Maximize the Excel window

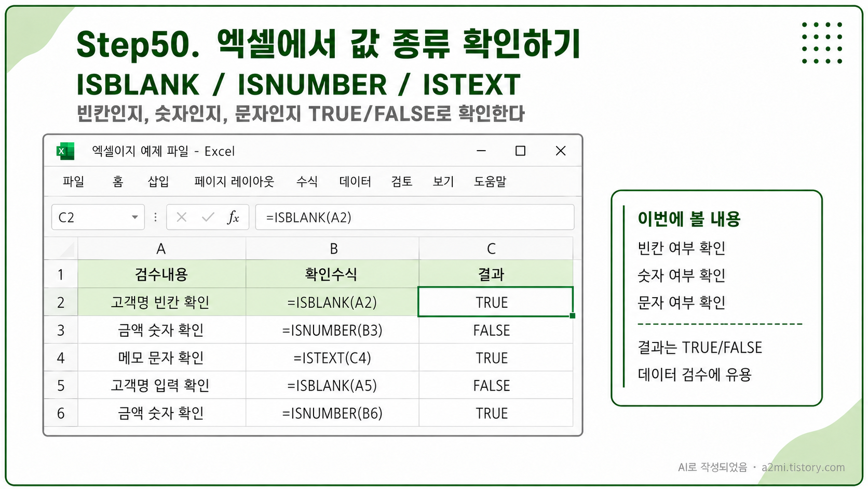[520, 151]
